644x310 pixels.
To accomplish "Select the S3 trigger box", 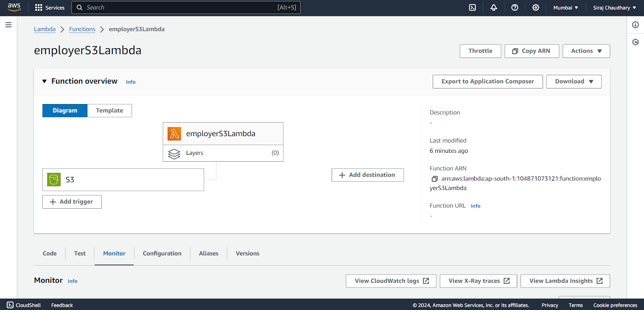I will [123, 180].
